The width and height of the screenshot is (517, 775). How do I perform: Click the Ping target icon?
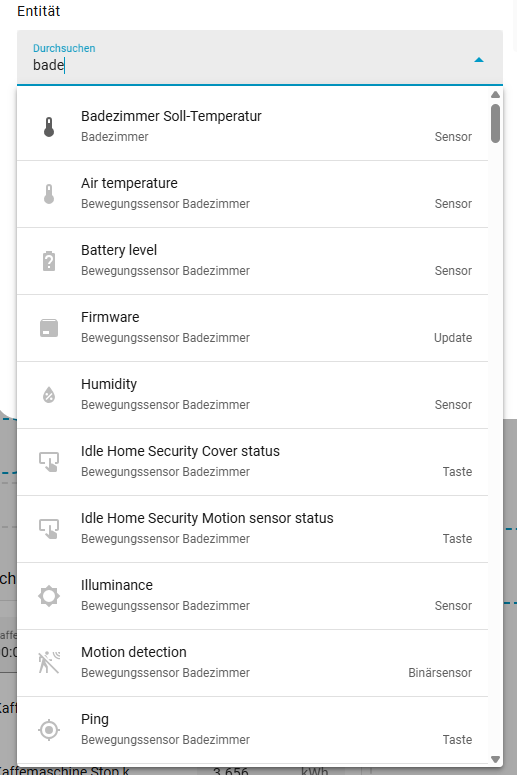(x=49, y=730)
